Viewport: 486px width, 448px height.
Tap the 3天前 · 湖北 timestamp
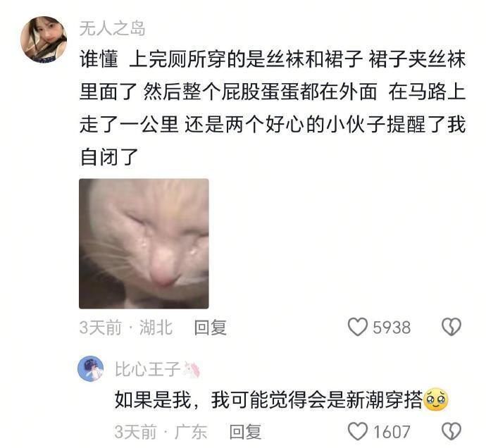pos(126,328)
